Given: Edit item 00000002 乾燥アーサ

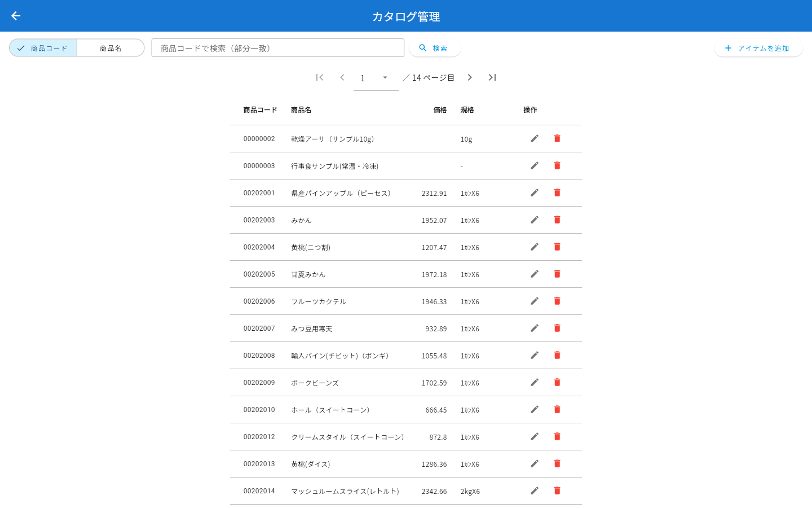Looking at the screenshot, I should (x=535, y=138).
